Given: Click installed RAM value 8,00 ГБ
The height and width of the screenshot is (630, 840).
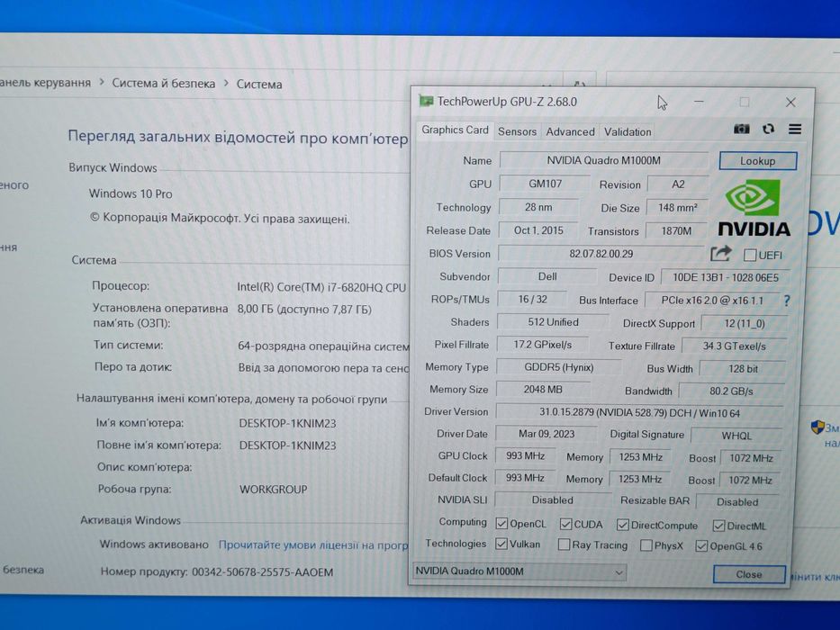Looking at the screenshot, I should pyautogui.click(x=304, y=309).
